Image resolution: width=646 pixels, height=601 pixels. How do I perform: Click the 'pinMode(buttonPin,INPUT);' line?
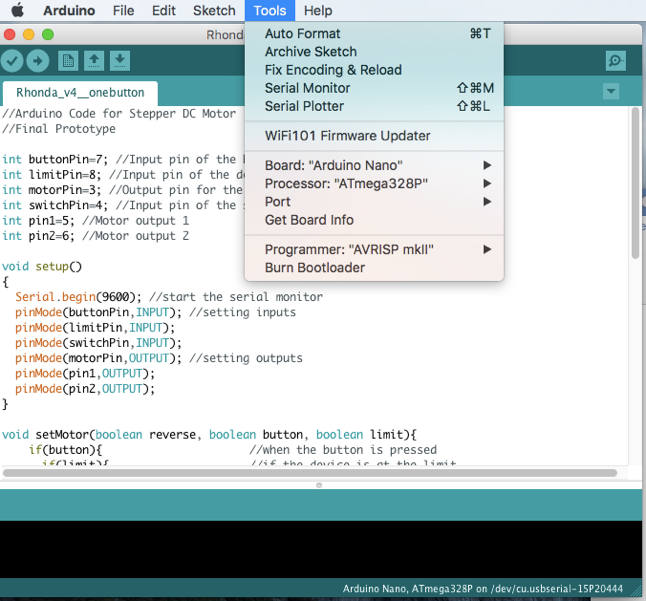pos(155,312)
